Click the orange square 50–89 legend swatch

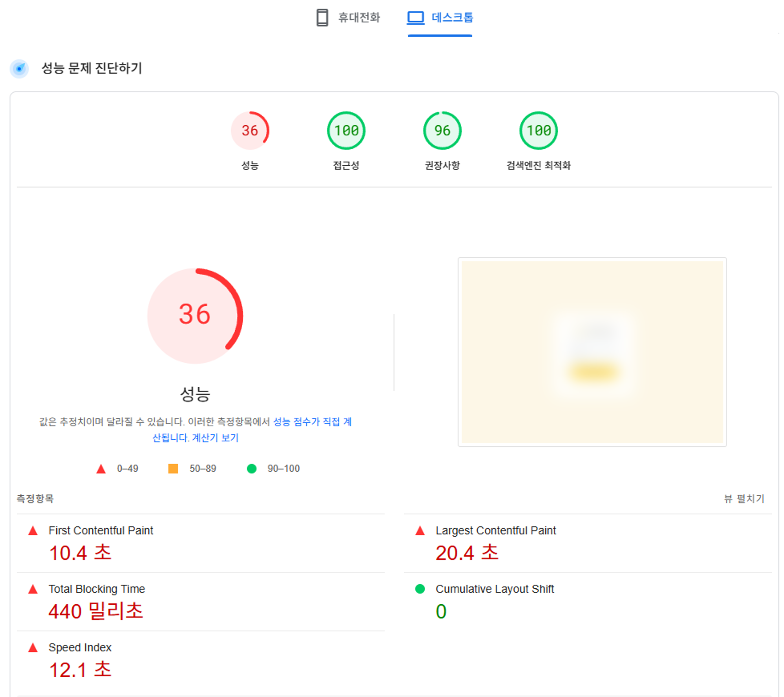pyautogui.click(x=173, y=469)
